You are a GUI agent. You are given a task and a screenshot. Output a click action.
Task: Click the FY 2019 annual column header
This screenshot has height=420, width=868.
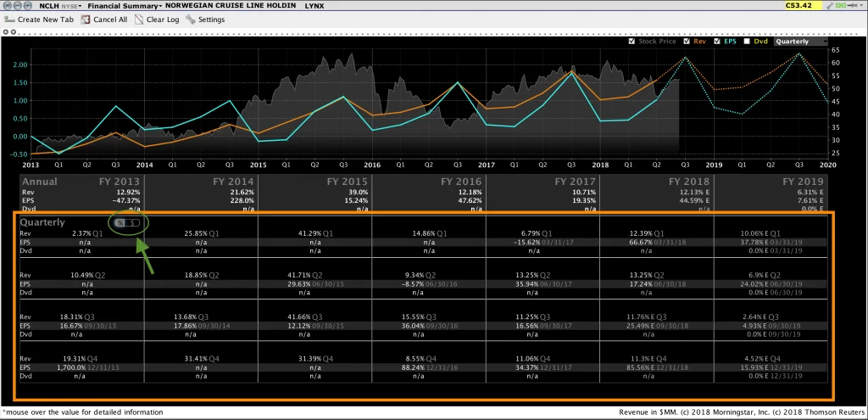pos(802,182)
